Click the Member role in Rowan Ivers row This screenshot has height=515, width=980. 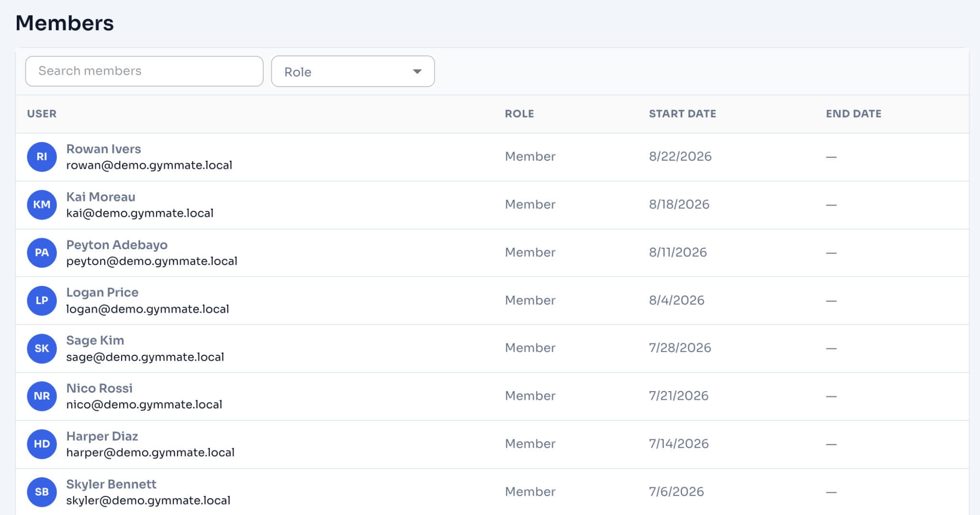(530, 156)
